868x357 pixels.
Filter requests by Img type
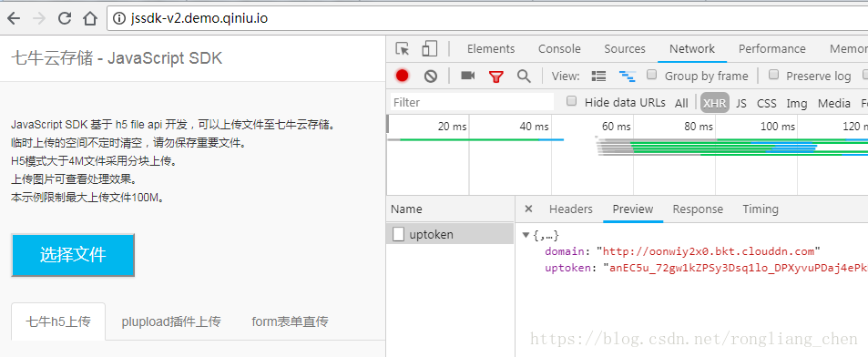click(x=797, y=103)
